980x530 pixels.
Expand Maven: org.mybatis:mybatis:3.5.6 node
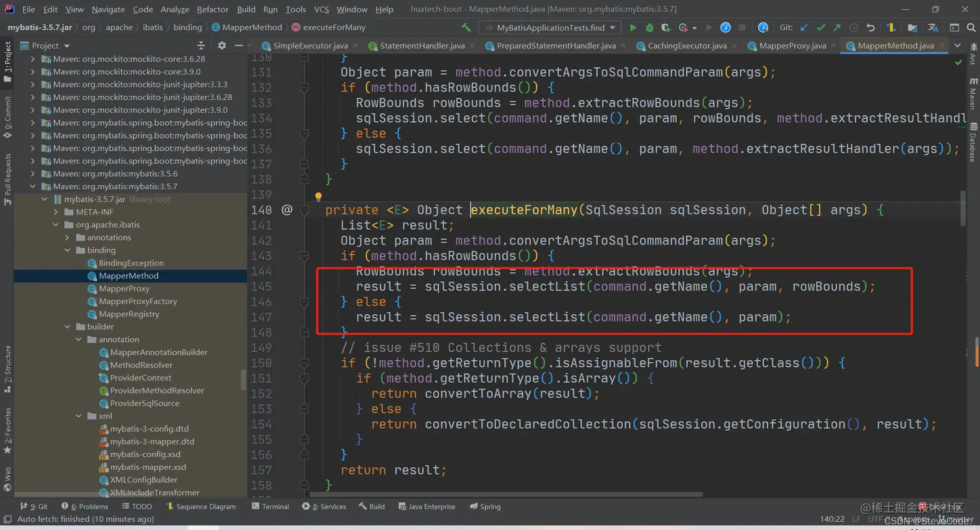32,174
